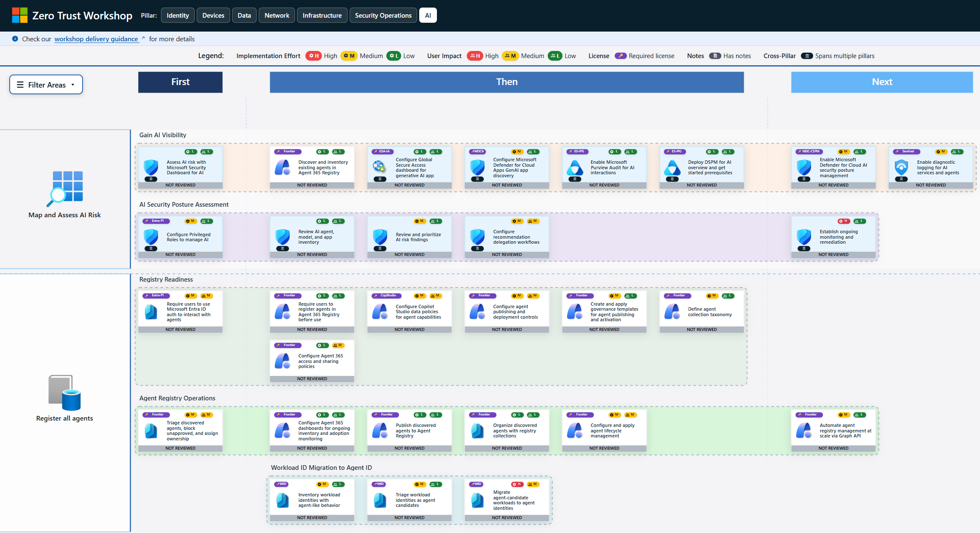Screen dimensions: 980x533
Task: Click the info icon beside workshop guidance
Action: click(x=15, y=39)
